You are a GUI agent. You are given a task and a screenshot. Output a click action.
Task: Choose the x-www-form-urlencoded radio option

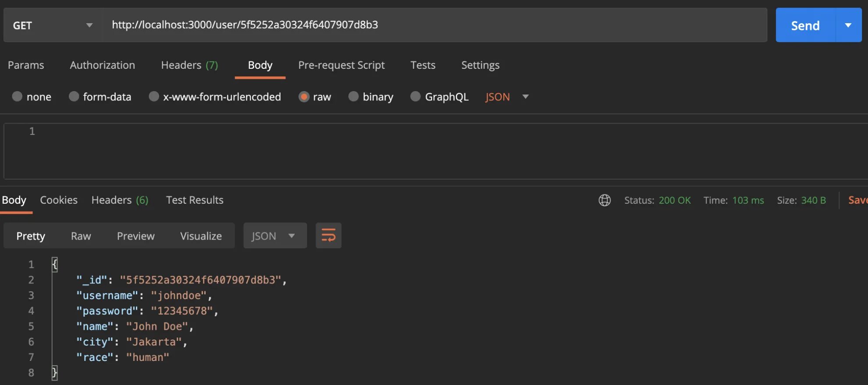point(154,96)
